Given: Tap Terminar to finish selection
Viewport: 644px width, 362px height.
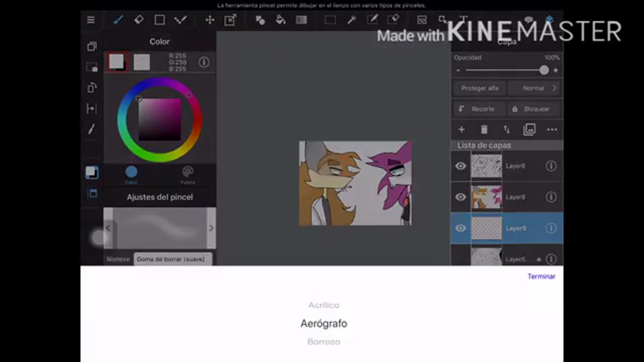Looking at the screenshot, I should coord(541,277).
